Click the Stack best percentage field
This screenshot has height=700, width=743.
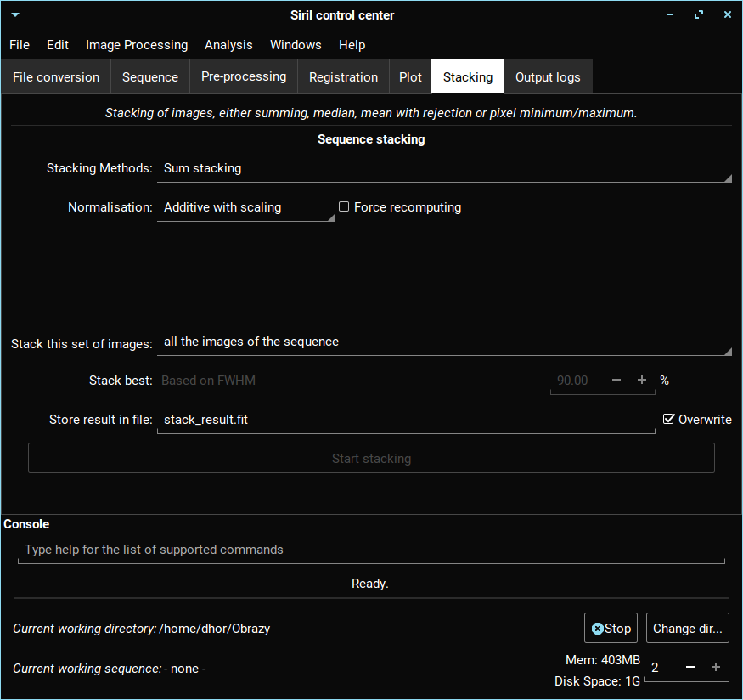coord(576,381)
